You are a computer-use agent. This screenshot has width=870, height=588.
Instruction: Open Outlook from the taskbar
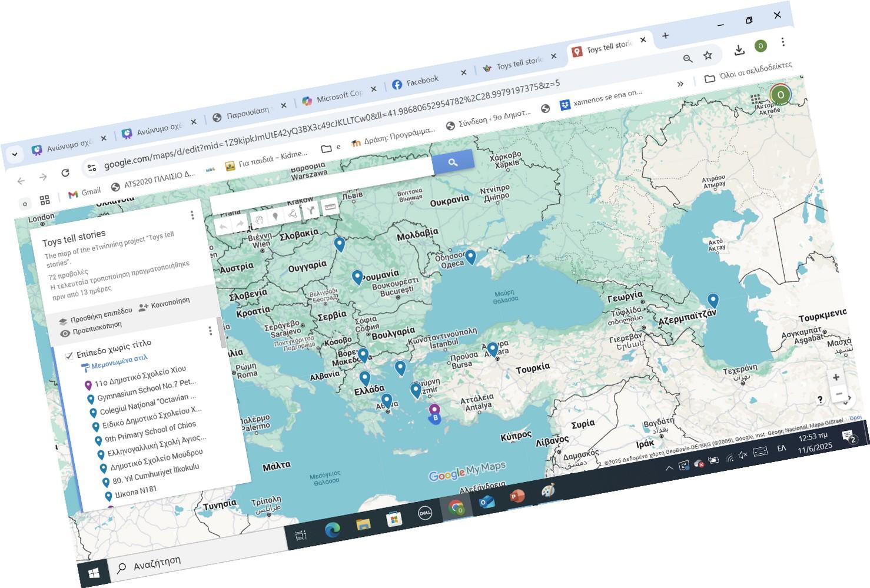click(x=486, y=502)
